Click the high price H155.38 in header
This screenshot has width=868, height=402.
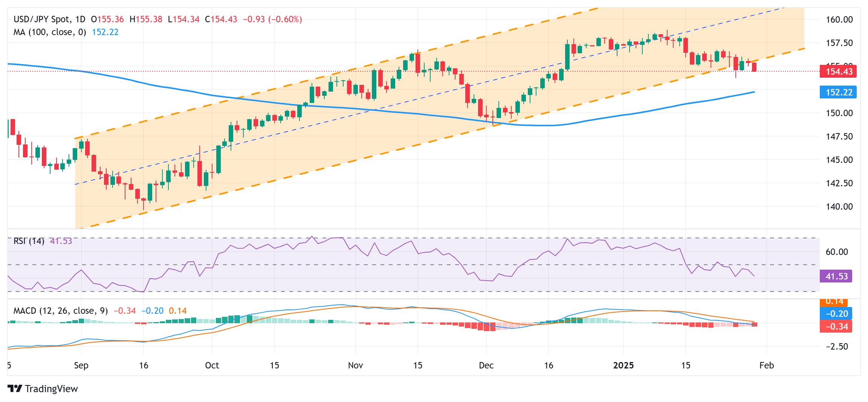(146, 19)
